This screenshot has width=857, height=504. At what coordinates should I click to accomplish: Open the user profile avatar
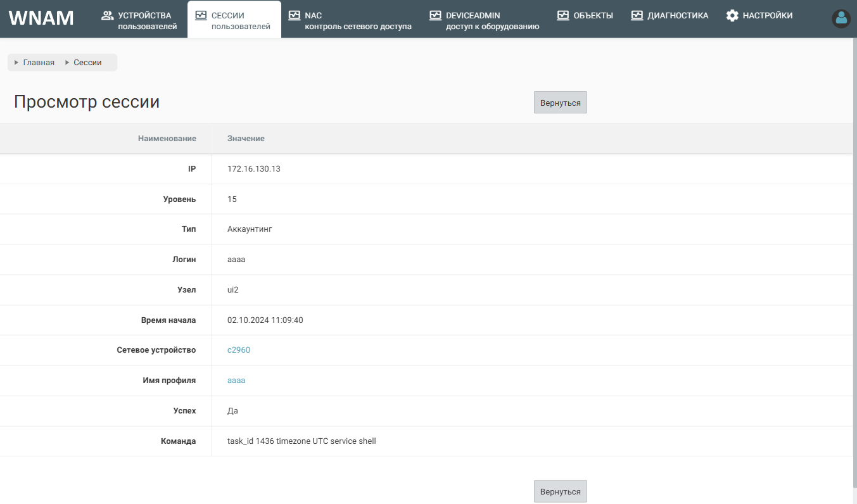point(841,19)
